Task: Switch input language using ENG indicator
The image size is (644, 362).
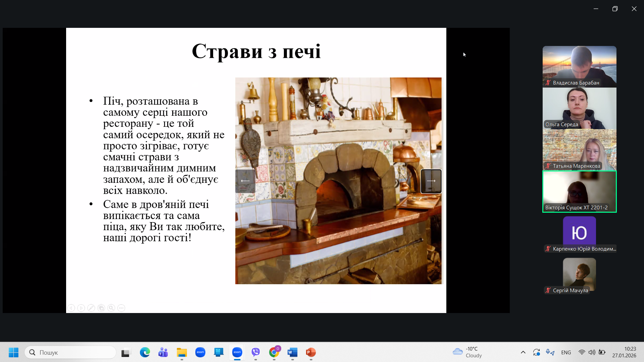Action: coord(566,352)
